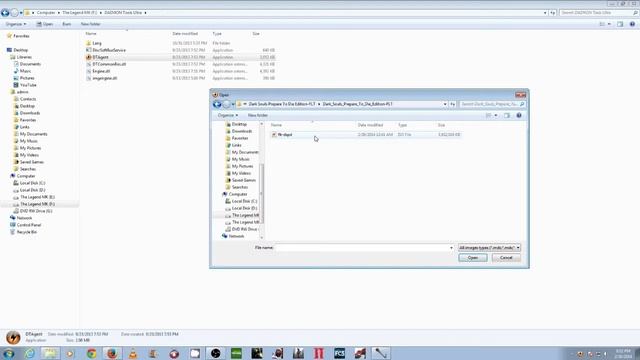
Task: Click New folder in the Open dialog
Action: (x=258, y=116)
